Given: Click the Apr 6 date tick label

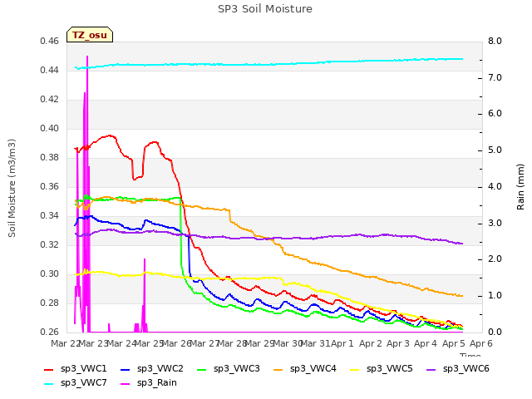Looking at the screenshot, I should coord(481,343).
